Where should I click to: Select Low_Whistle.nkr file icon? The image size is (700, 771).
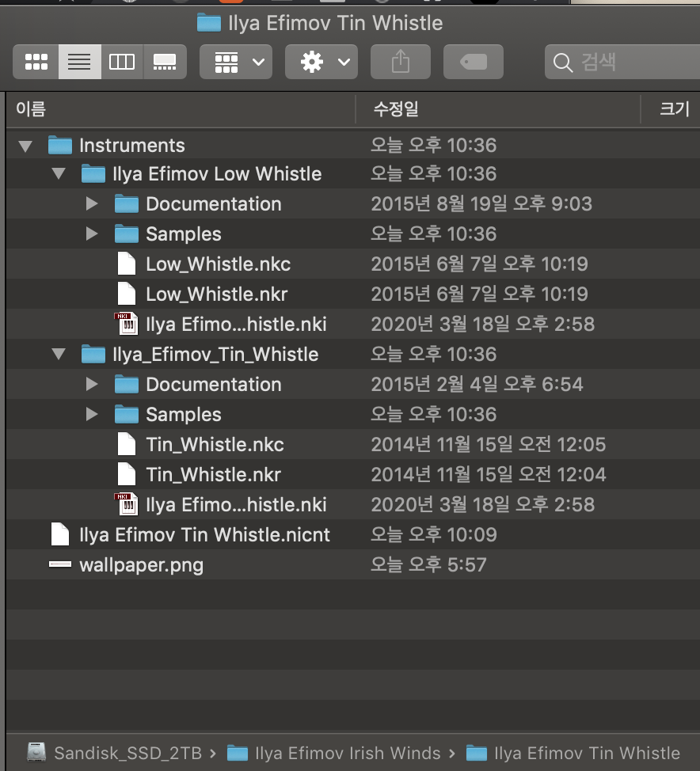pyautogui.click(x=127, y=294)
